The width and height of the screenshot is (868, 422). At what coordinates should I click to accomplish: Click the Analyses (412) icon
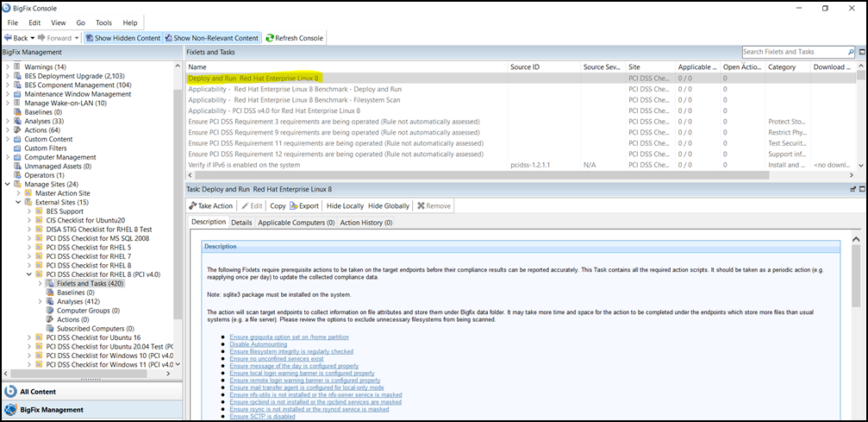coord(50,302)
